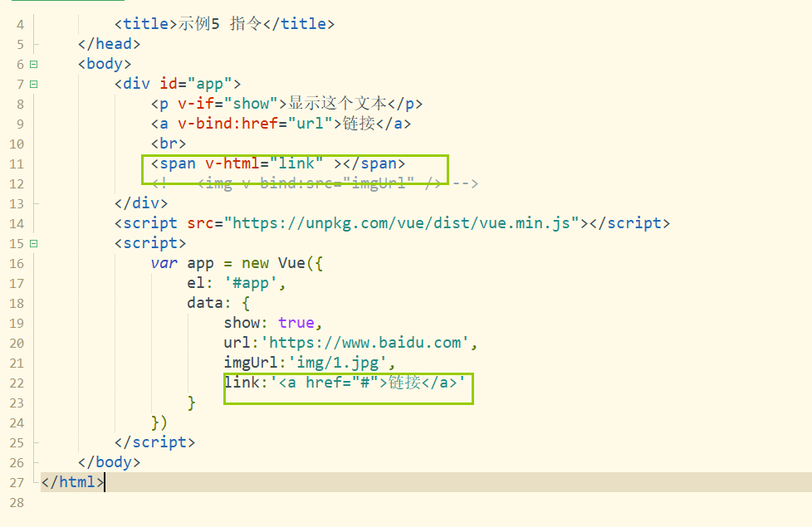This screenshot has height=527, width=812.
Task: Select the true value on line 19
Action: click(296, 322)
